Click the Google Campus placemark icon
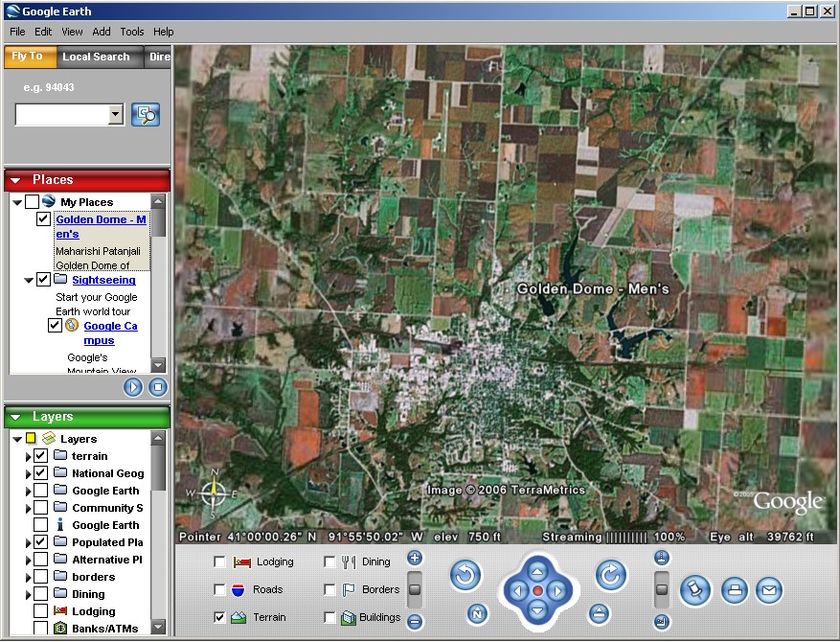Screen dimensions: 840x642 (x=72, y=325)
